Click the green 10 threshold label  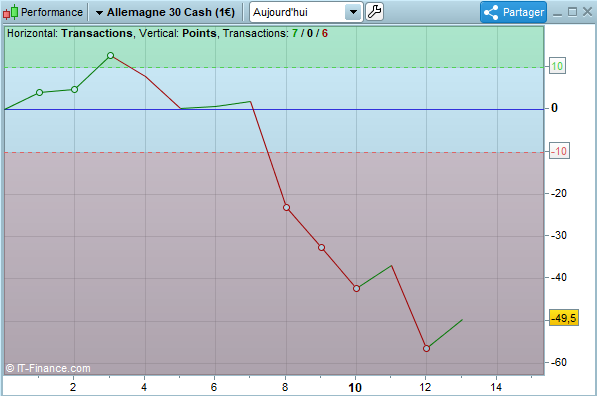pos(557,66)
